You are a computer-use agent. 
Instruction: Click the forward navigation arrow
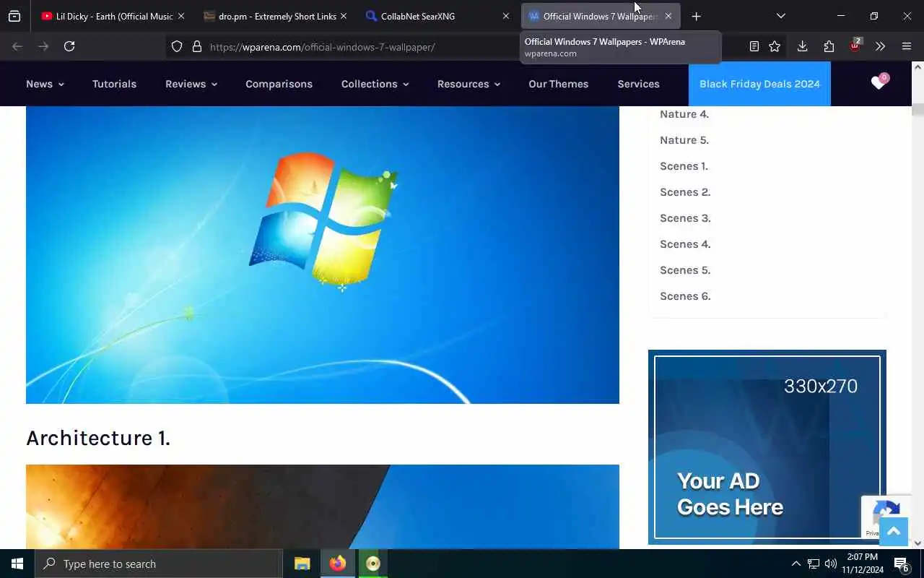pos(43,46)
